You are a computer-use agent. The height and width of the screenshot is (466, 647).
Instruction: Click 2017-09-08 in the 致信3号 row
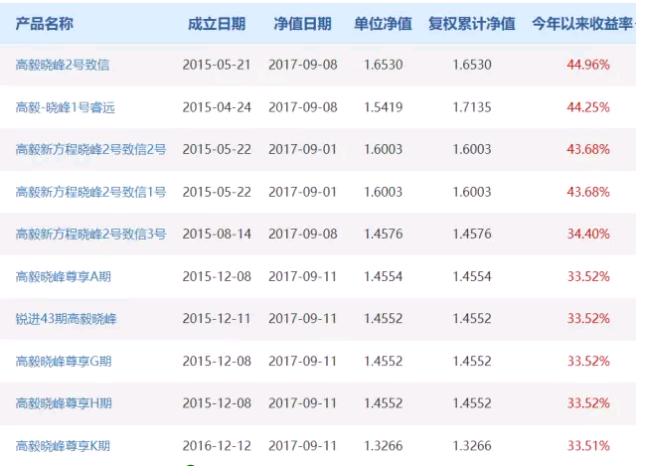click(302, 234)
